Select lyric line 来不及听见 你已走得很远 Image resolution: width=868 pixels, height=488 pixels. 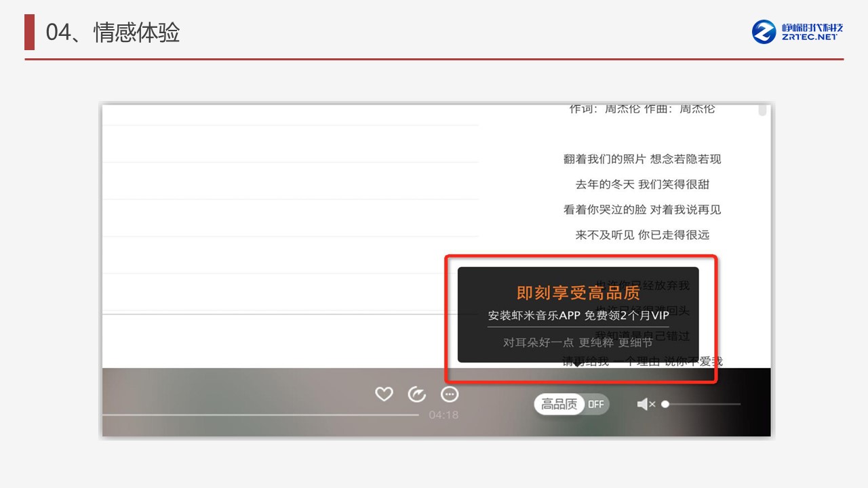pos(642,235)
